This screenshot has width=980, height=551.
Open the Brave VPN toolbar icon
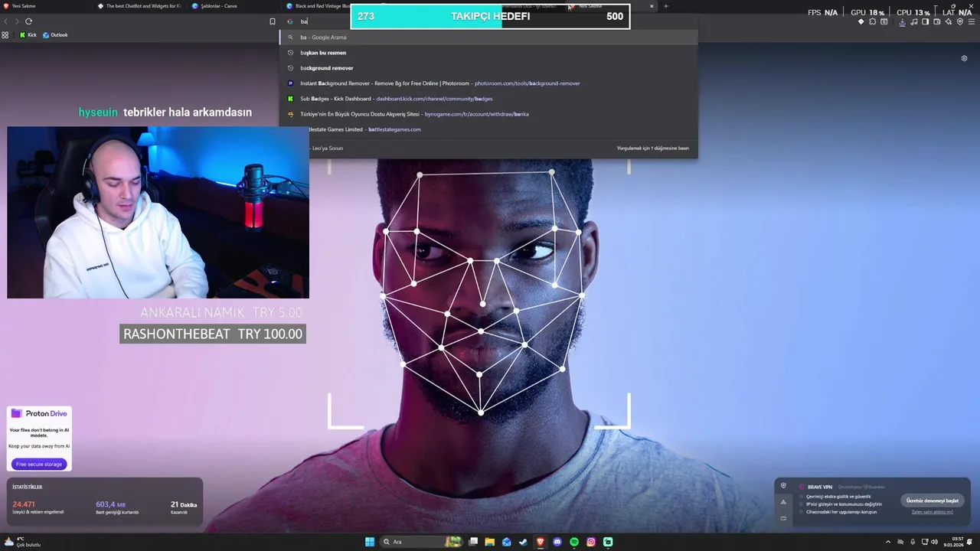click(x=959, y=21)
